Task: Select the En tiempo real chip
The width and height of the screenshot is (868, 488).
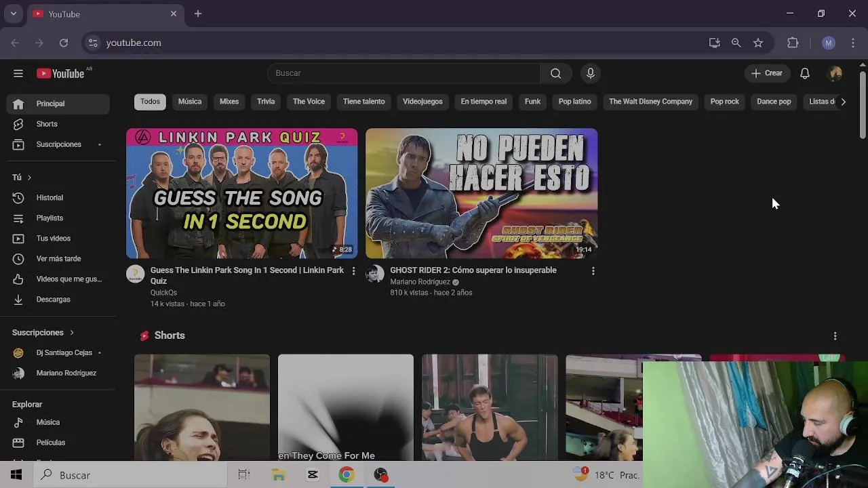Action: point(484,102)
